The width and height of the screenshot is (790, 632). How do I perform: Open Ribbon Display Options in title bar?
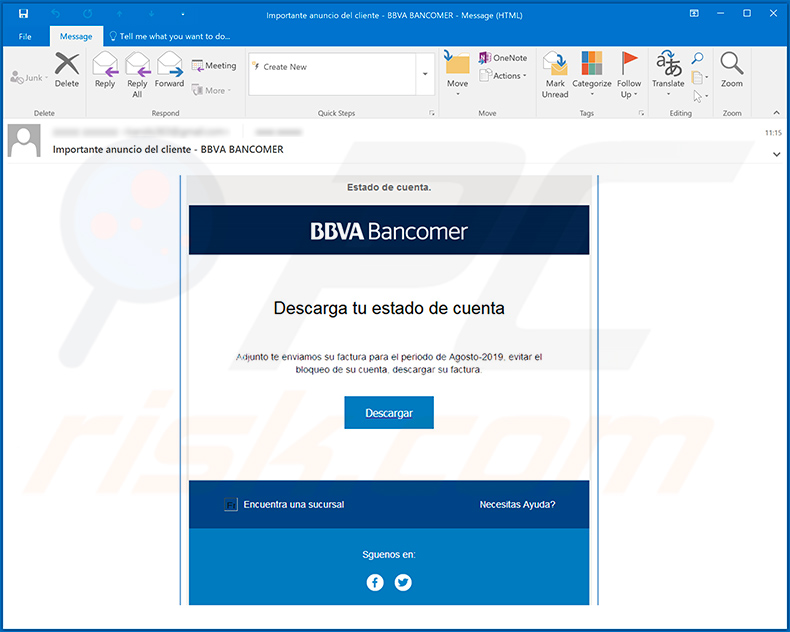(694, 14)
